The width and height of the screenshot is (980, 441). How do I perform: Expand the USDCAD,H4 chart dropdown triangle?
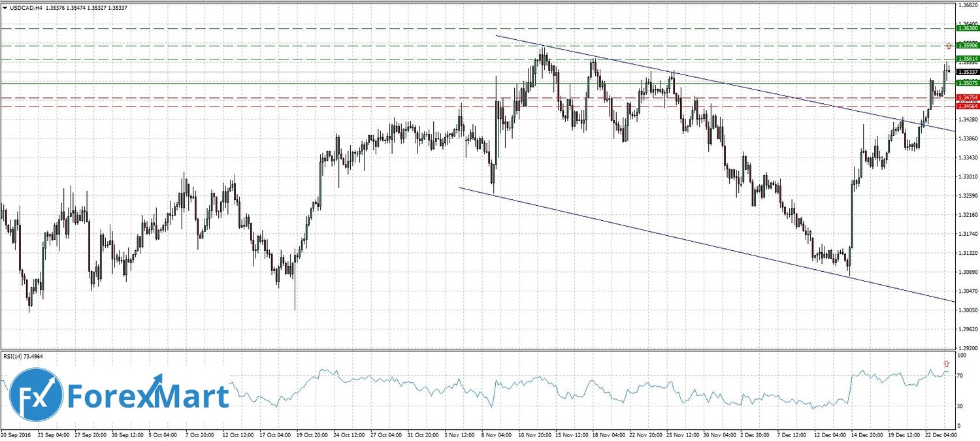tap(5, 8)
